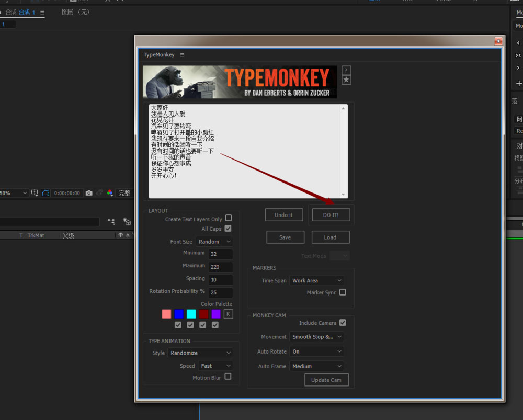Open the Speed dropdown set to Fast
523x420 pixels.
[x=215, y=366]
